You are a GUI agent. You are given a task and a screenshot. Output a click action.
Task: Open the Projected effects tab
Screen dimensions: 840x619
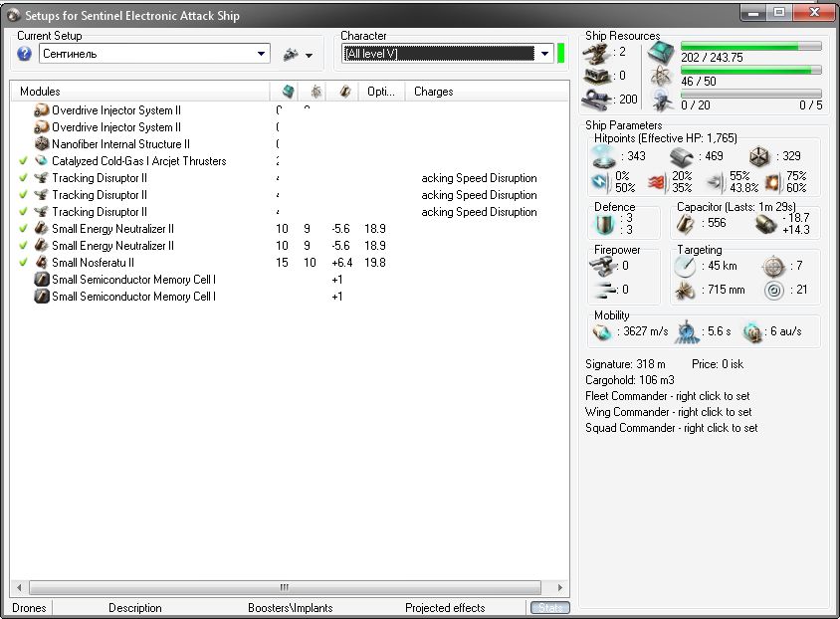pos(445,608)
